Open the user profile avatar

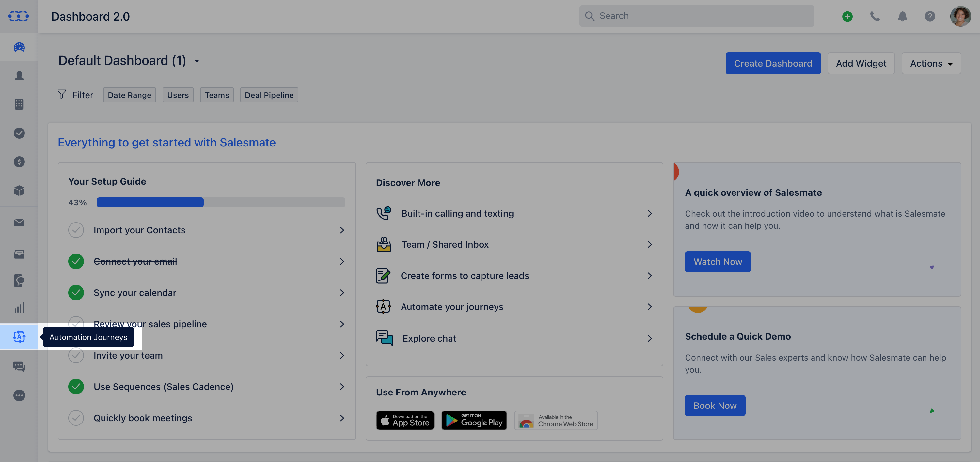[960, 16]
